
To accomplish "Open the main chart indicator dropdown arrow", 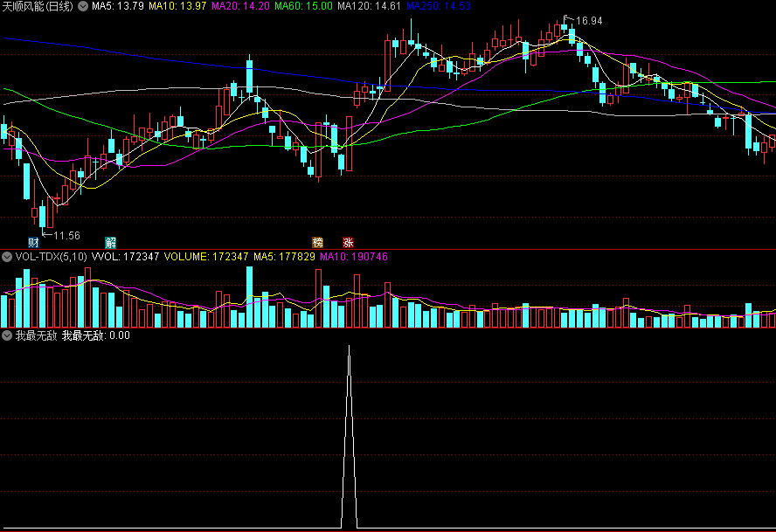I will 83,6.
